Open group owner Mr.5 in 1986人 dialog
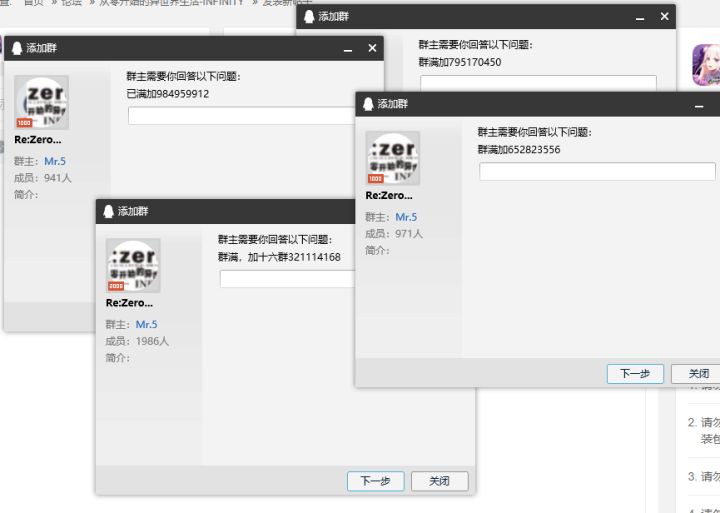The width and height of the screenshot is (720, 513). click(146, 324)
